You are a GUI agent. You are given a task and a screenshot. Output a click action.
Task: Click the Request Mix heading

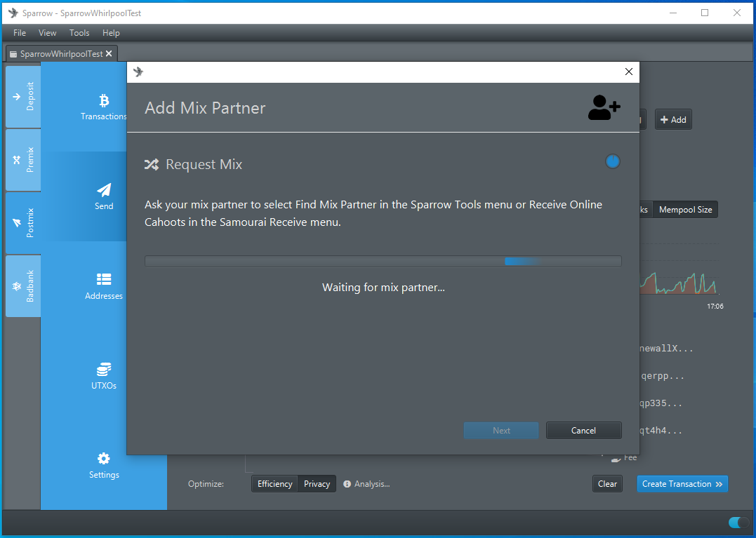[204, 165]
